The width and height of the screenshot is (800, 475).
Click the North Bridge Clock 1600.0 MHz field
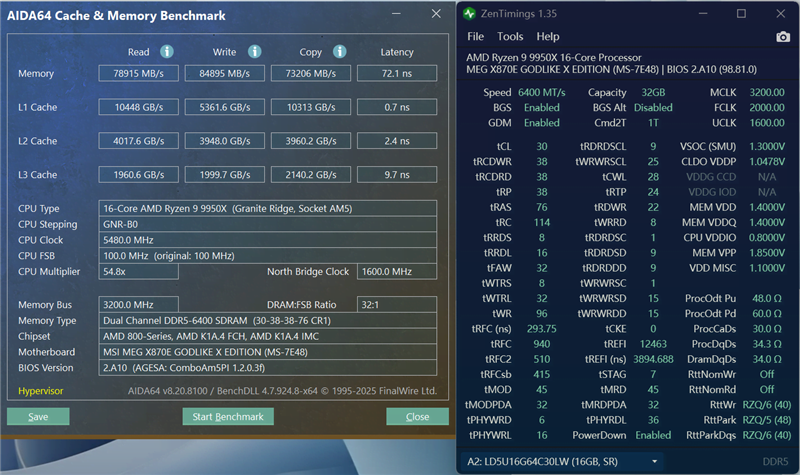tap(397, 272)
